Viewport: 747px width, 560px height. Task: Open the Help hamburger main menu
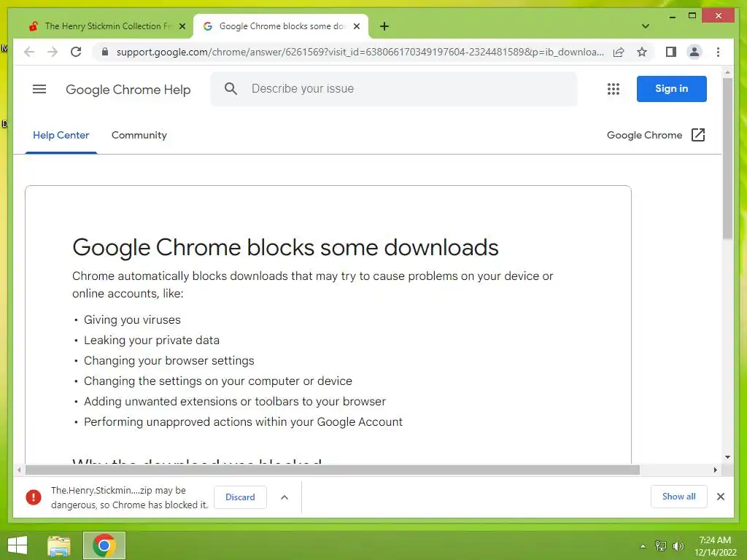tap(39, 89)
